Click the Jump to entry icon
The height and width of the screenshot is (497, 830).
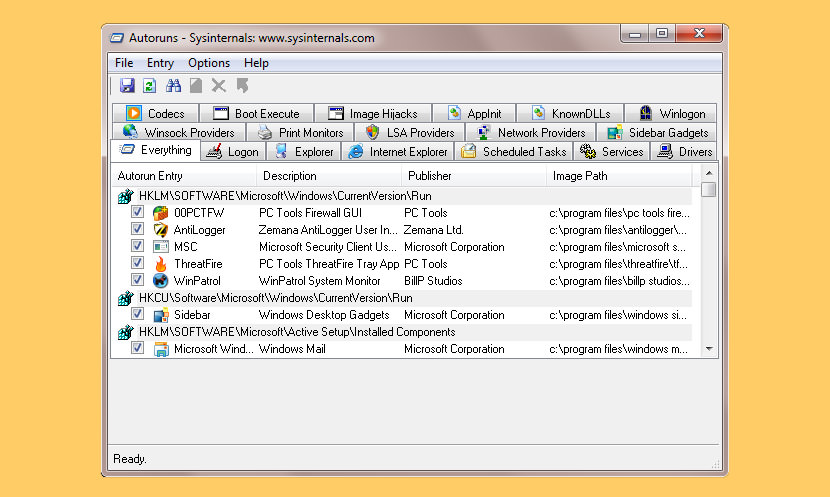[242, 85]
